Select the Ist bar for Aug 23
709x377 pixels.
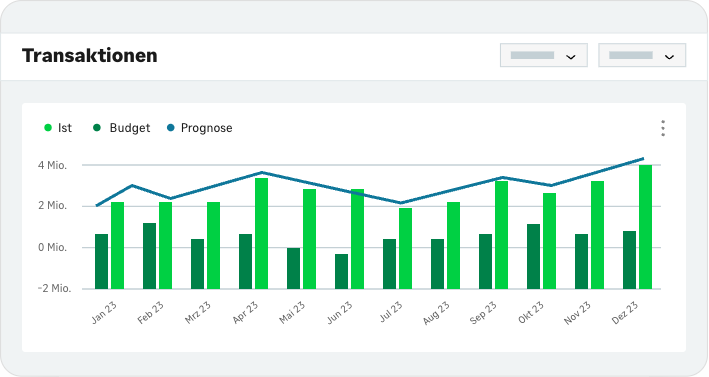click(x=454, y=245)
